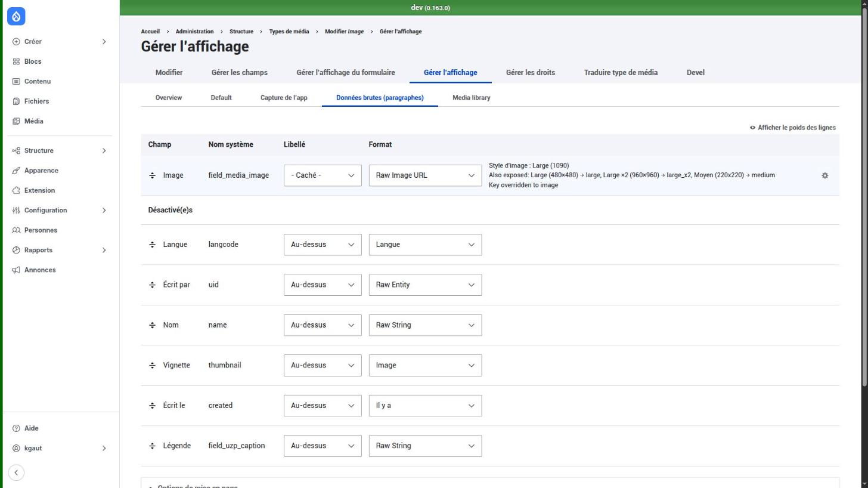Click drag handle of Écrit par row
This screenshot has width=868, height=488.
point(152,285)
